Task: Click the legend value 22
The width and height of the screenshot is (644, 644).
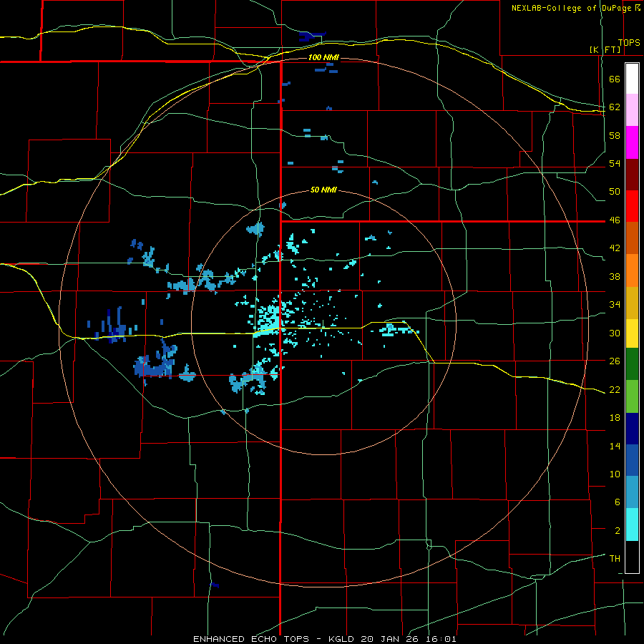Action: pyautogui.click(x=615, y=389)
